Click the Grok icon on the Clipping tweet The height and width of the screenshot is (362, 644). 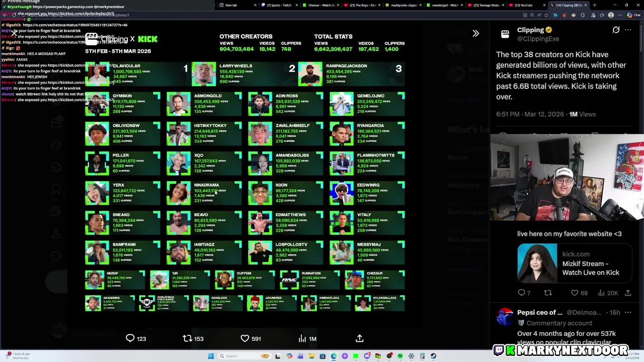(616, 30)
